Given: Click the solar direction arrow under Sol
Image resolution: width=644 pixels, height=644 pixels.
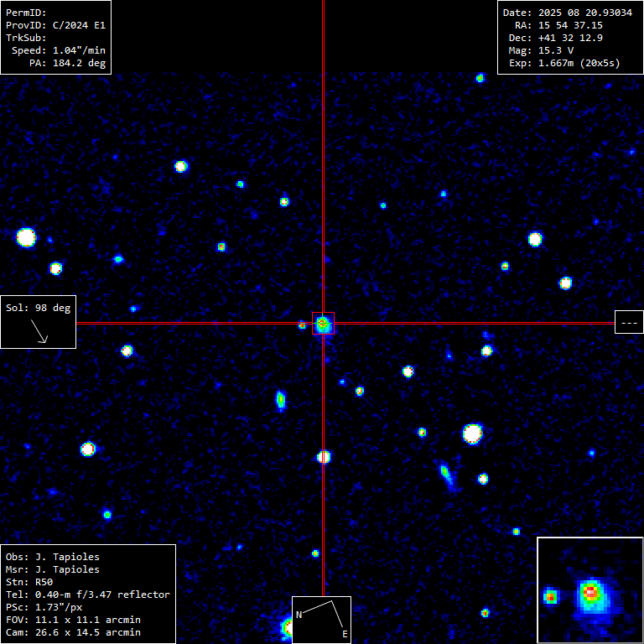Looking at the screenshot, I should click(39, 331).
